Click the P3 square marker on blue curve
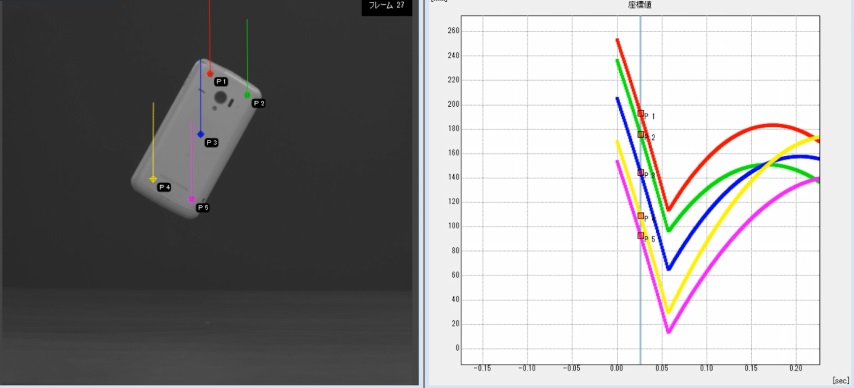This screenshot has height=388, width=854. (640, 173)
